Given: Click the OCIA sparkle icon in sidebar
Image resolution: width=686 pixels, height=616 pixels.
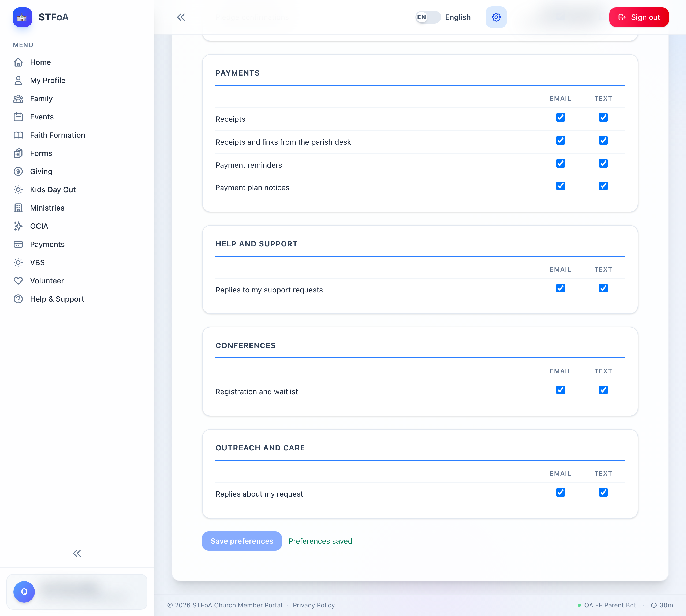Looking at the screenshot, I should coord(18,226).
